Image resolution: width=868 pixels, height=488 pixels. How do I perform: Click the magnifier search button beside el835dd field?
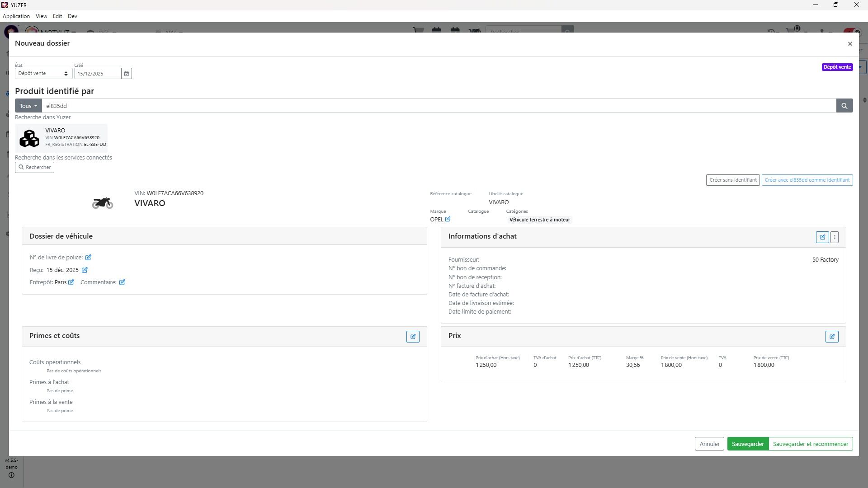(x=844, y=106)
